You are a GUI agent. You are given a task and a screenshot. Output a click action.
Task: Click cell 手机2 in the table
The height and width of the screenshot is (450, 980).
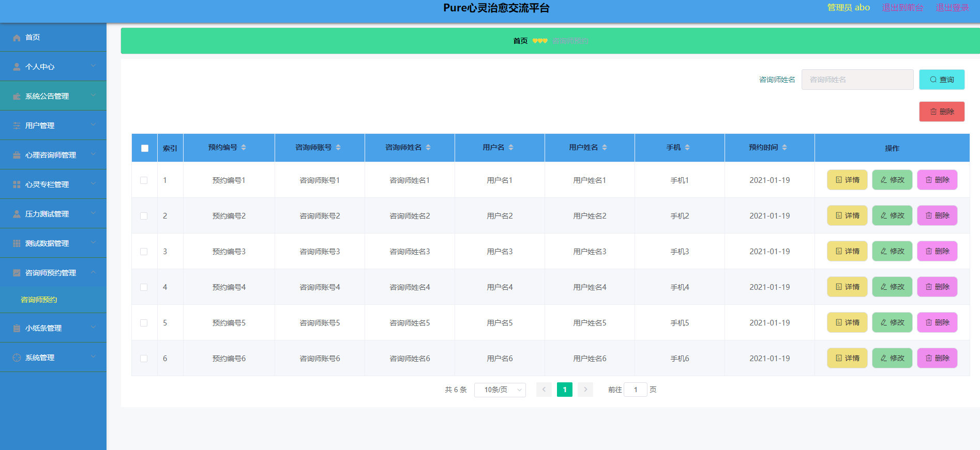[680, 216]
